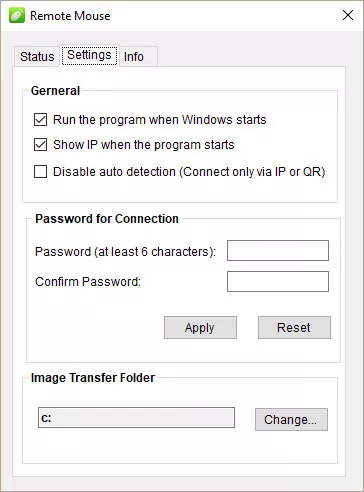Enable Disable auto detection checkbox

tap(40, 172)
